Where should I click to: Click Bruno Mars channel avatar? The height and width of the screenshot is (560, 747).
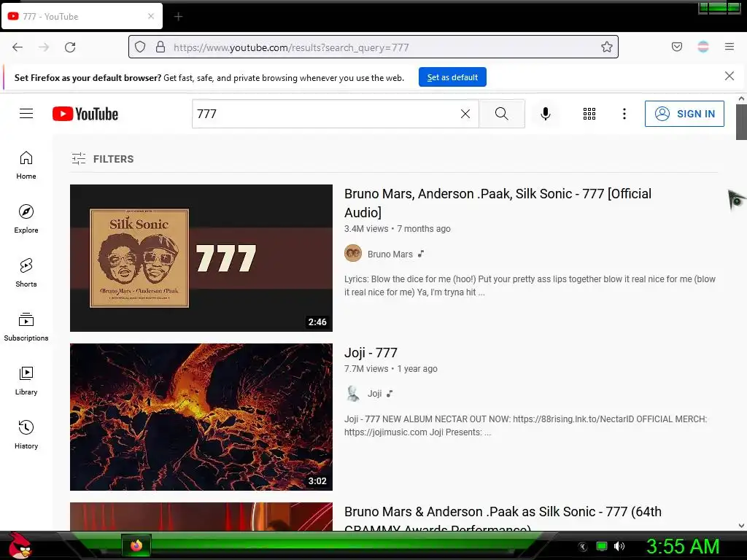tap(353, 253)
